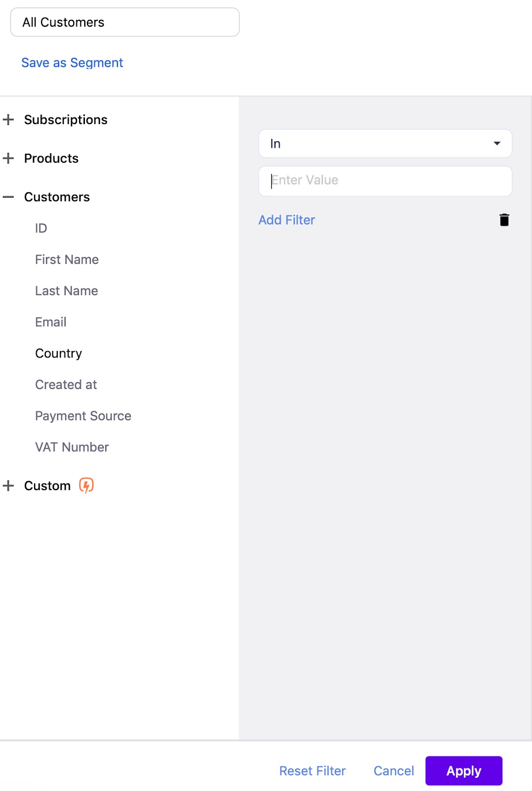The image size is (532, 791).
Task: Select the ID customer field
Action: (41, 228)
